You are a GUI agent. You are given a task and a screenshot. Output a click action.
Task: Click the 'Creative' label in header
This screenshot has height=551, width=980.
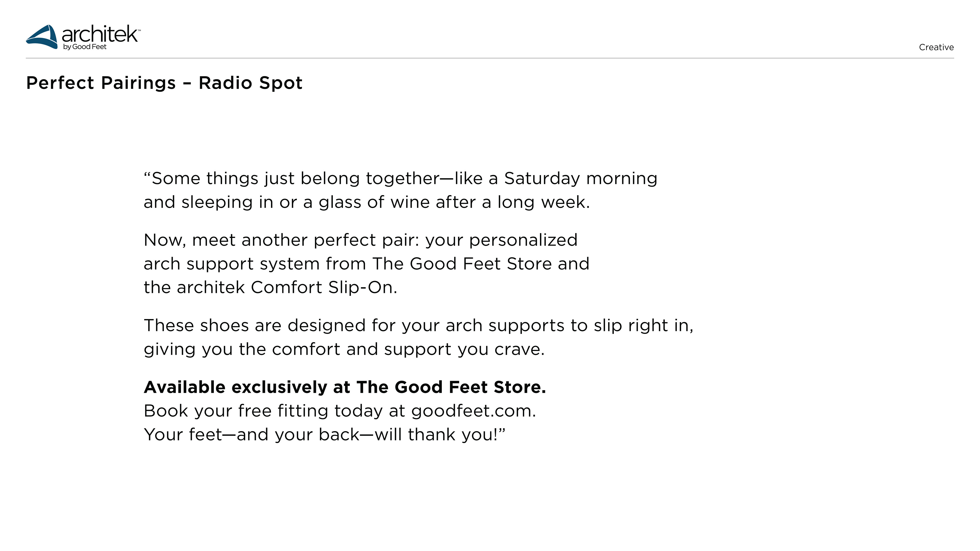click(936, 47)
